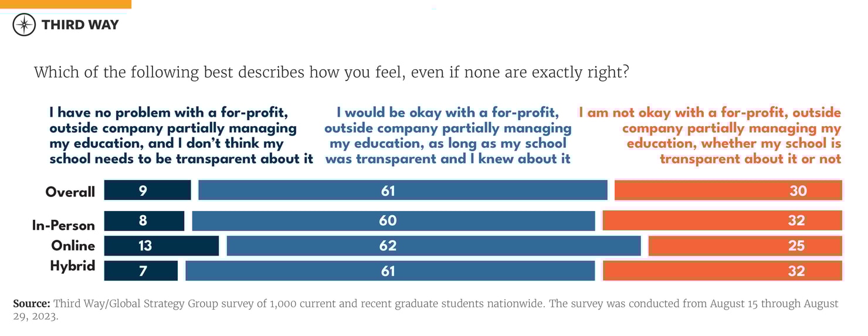The image size is (868, 336).
Task: Click the Source citation text at bottom
Action: tap(425, 310)
